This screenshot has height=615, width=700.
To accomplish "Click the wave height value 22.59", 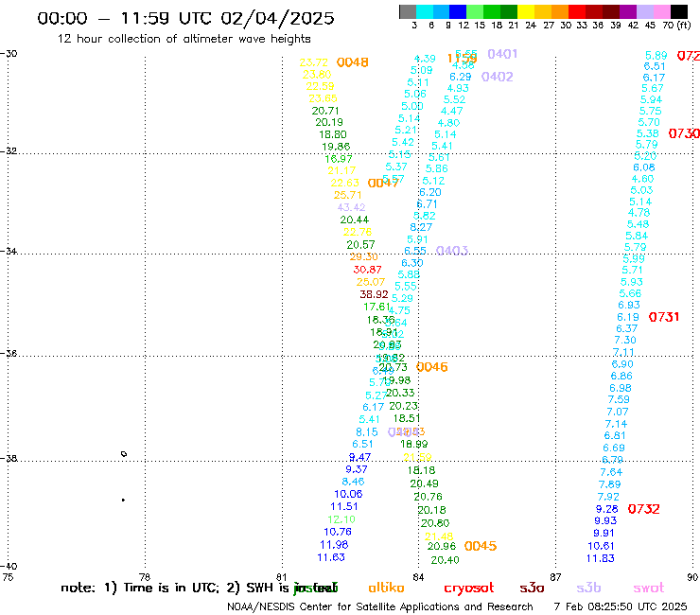I will coord(320,86).
